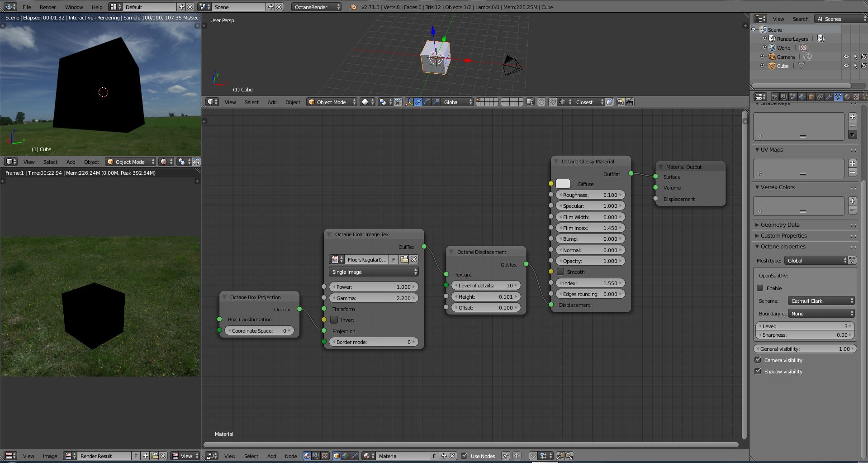Open the Closest snap target dropdown
868x463 pixels.
pos(589,102)
